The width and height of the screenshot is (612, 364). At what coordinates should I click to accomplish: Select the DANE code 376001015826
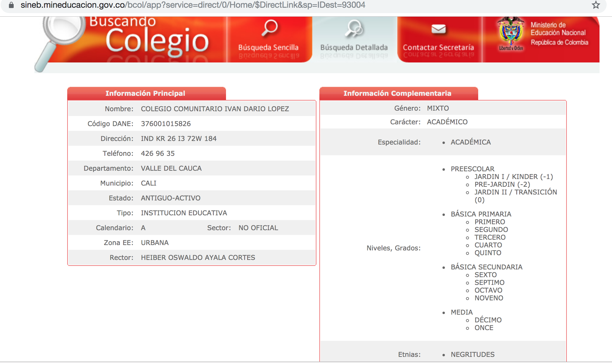click(x=166, y=124)
